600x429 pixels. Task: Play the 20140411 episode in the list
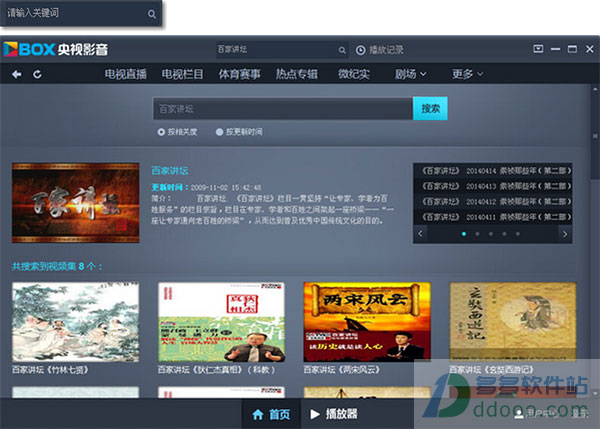coord(496,217)
